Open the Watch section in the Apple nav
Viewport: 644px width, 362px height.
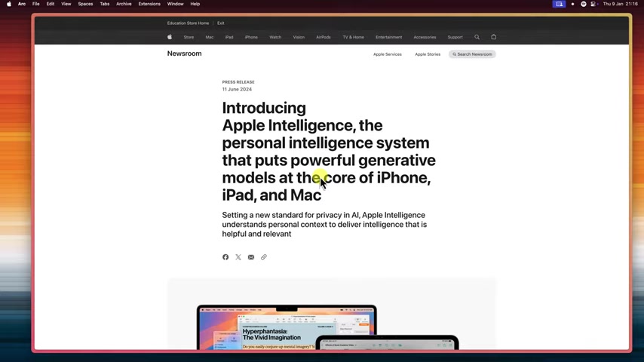coord(275,38)
